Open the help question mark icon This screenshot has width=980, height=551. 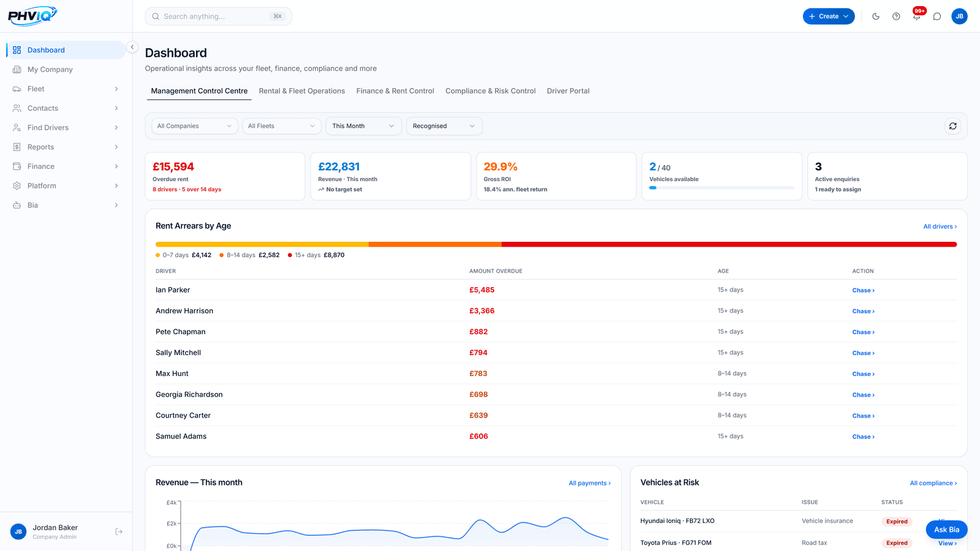click(896, 17)
